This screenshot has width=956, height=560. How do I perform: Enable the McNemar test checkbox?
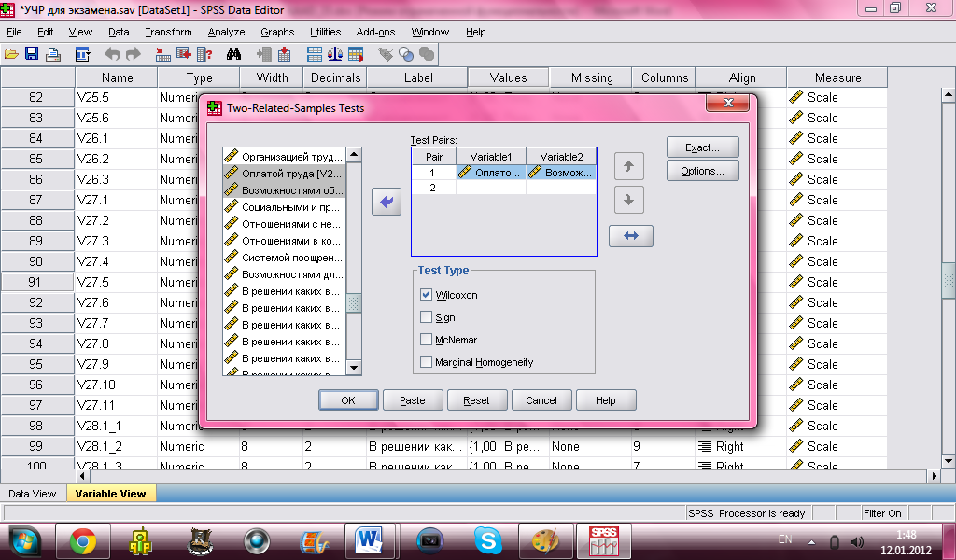coord(426,340)
